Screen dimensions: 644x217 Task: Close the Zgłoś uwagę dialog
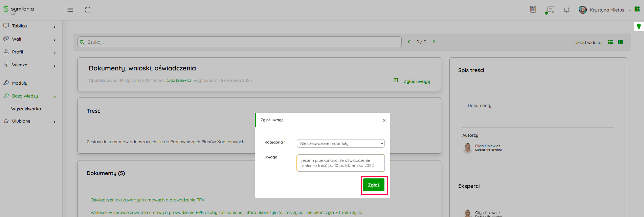[x=384, y=121]
